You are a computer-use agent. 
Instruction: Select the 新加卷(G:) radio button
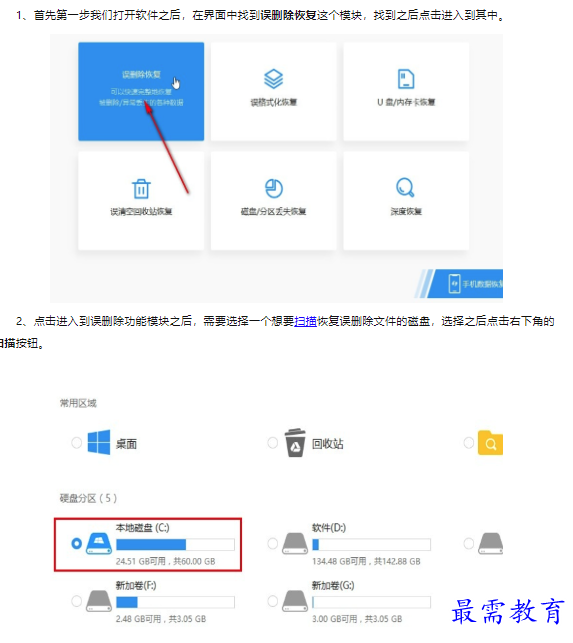[273, 601]
